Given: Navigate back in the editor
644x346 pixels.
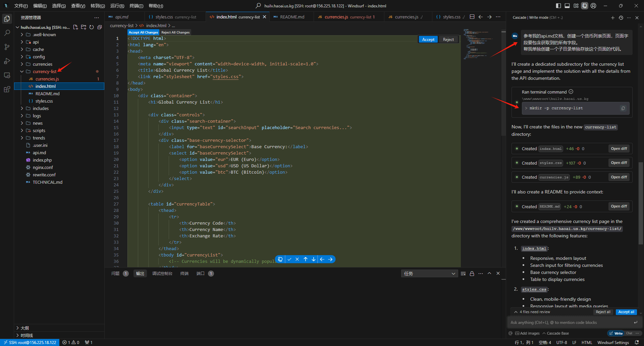Looking at the screenshot, I should click(x=481, y=17).
